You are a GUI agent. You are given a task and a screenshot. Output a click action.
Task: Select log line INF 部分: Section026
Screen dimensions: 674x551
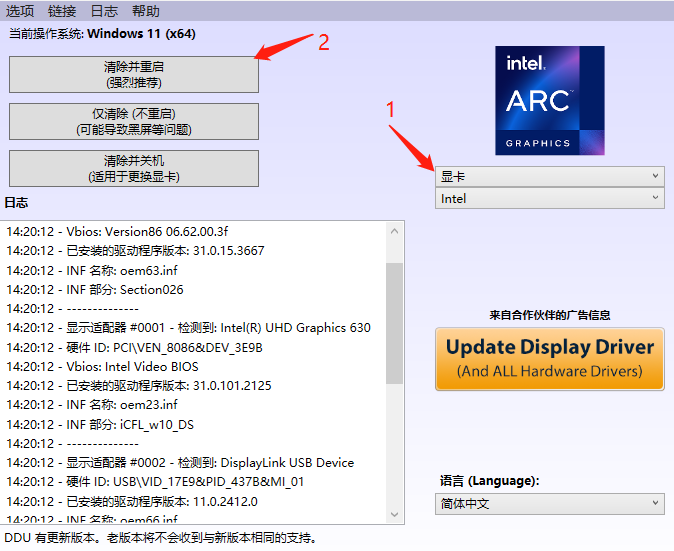[95, 290]
